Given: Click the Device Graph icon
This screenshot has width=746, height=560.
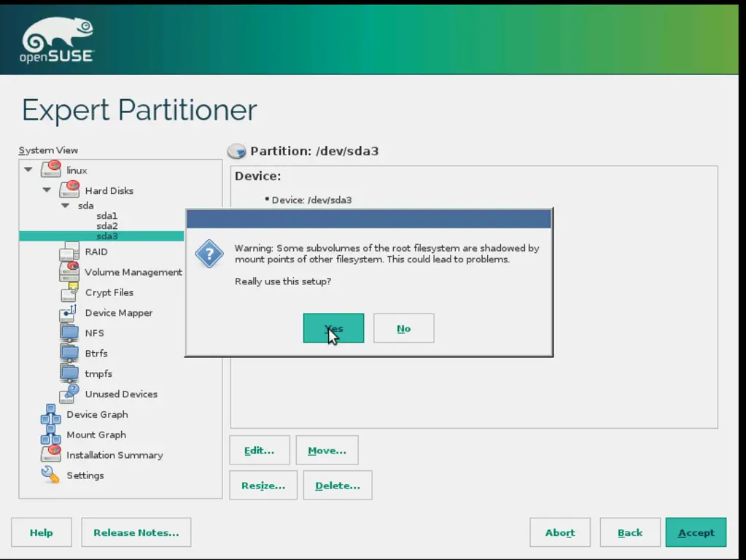Looking at the screenshot, I should pos(50,414).
